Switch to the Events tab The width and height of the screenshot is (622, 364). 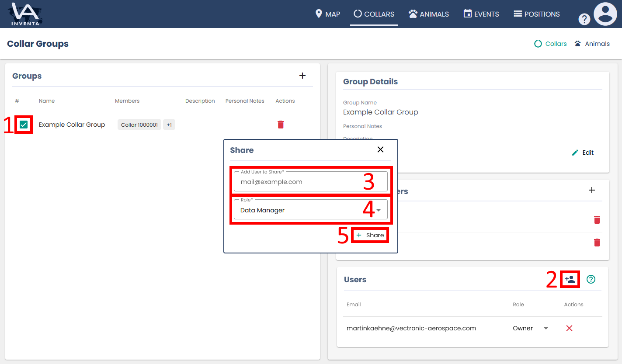(x=481, y=14)
